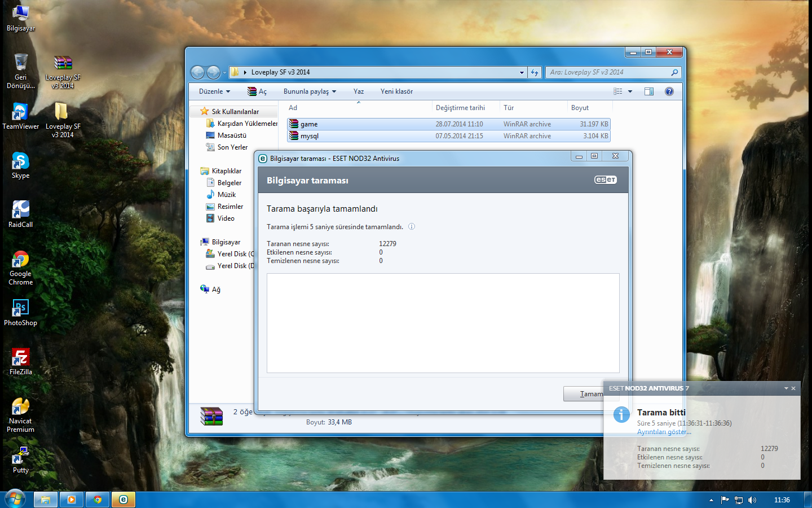The image size is (812, 508).
Task: Launch Navicat Premium from the desktop
Action: (x=21, y=415)
